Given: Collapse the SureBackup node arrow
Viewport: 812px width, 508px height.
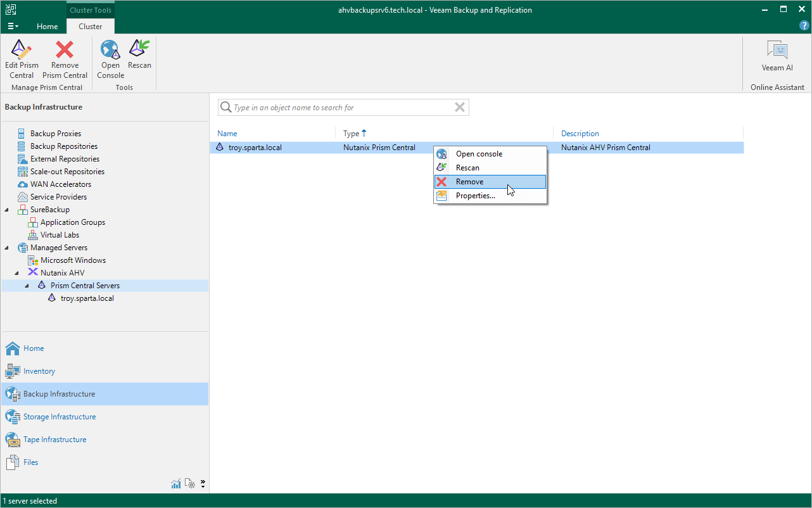Looking at the screenshot, I should pos(7,210).
